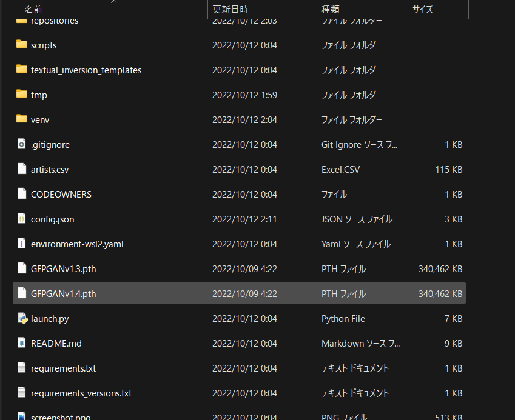Click the 2022/10/12 2:11 date of config.json
The width and height of the screenshot is (515, 420).
[244, 219]
